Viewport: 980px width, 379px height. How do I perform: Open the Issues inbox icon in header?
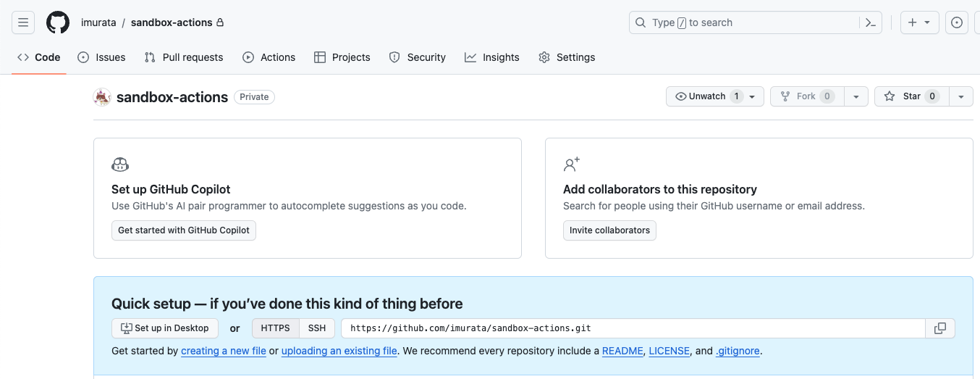pos(957,22)
